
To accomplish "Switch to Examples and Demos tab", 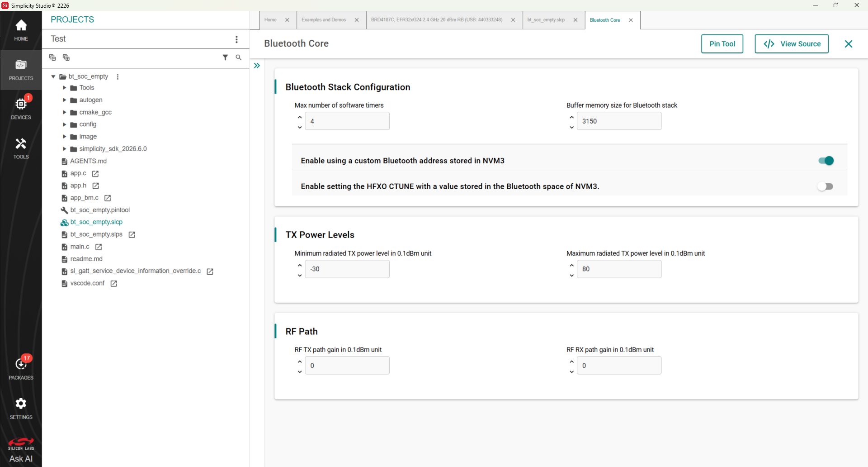I will click(324, 20).
